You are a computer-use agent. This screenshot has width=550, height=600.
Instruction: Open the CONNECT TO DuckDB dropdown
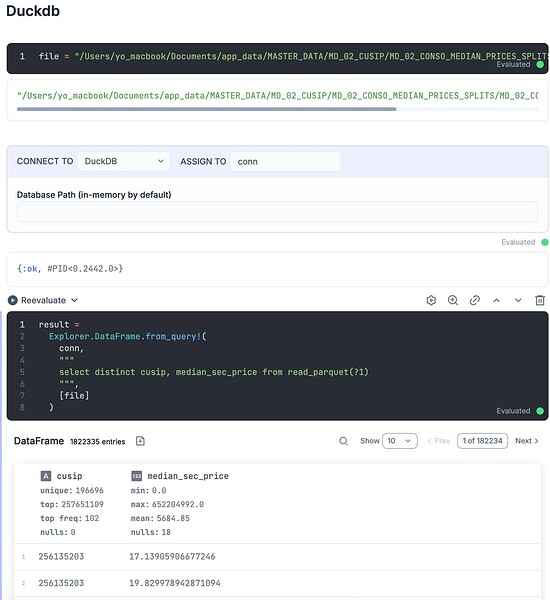pyautogui.click(x=124, y=161)
